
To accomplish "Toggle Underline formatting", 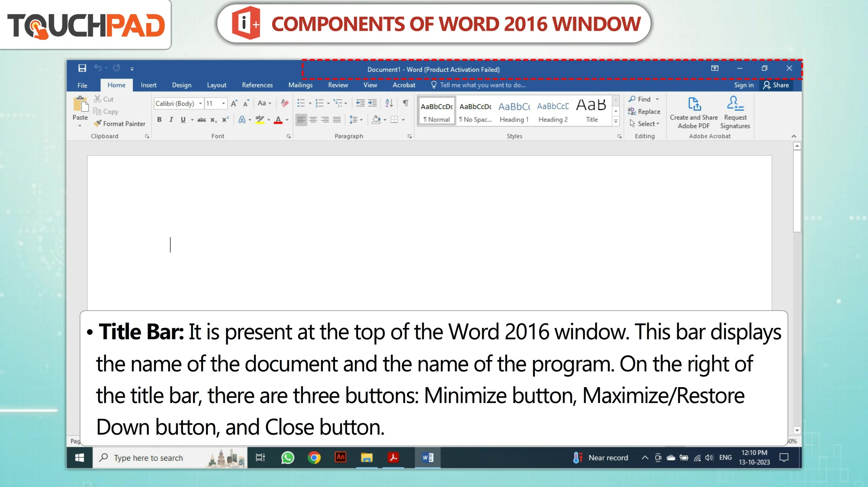I will coord(183,120).
